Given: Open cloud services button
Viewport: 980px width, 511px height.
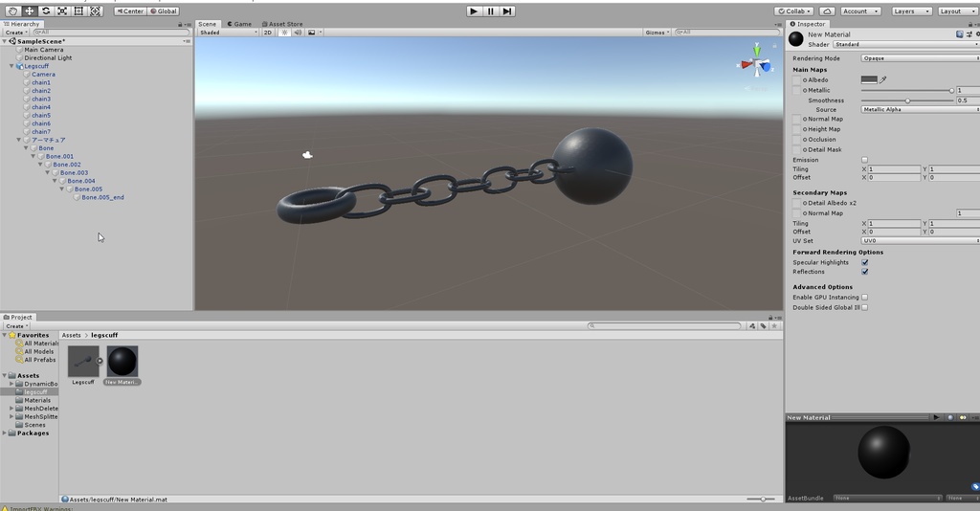Looking at the screenshot, I should click(x=826, y=11).
